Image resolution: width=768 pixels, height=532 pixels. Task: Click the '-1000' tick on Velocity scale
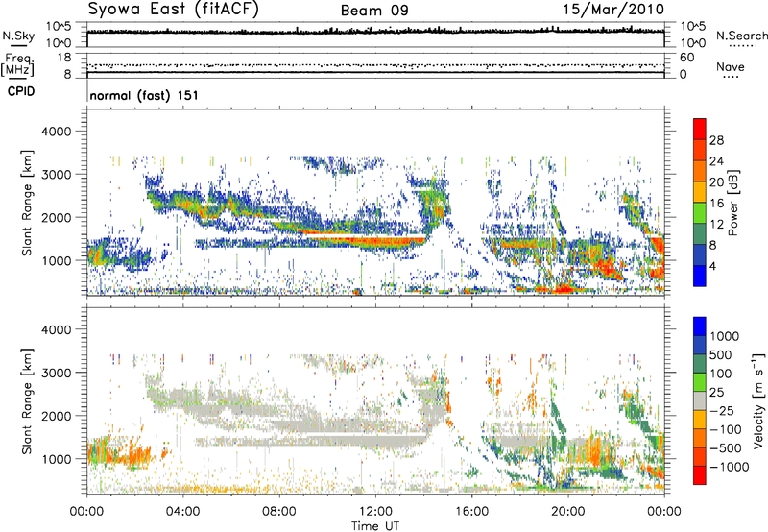point(730,467)
